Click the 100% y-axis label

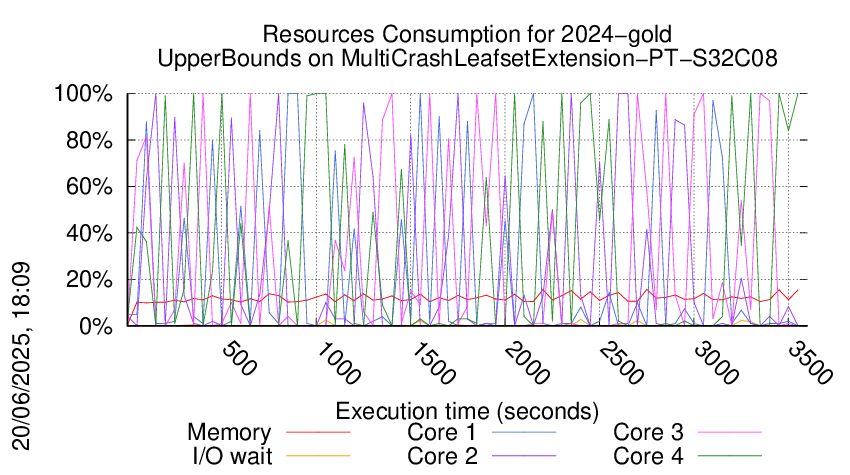tap(83, 94)
